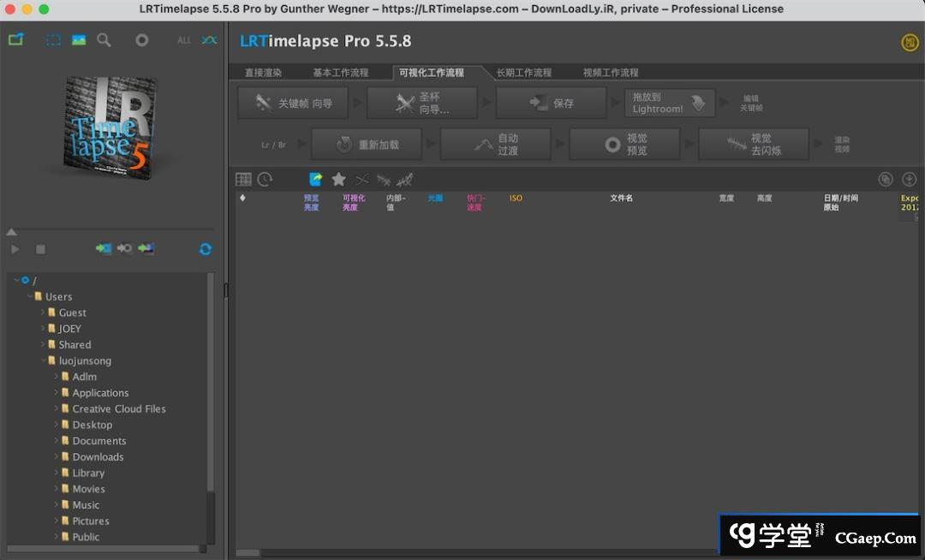Switch to the 基本工作流程 tab
The height and width of the screenshot is (560, 925).
click(x=340, y=73)
